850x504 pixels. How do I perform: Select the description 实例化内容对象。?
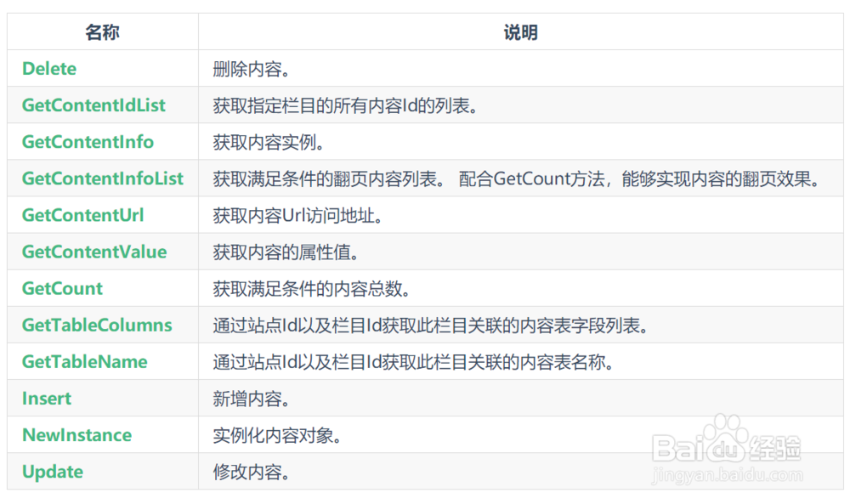pos(278,436)
